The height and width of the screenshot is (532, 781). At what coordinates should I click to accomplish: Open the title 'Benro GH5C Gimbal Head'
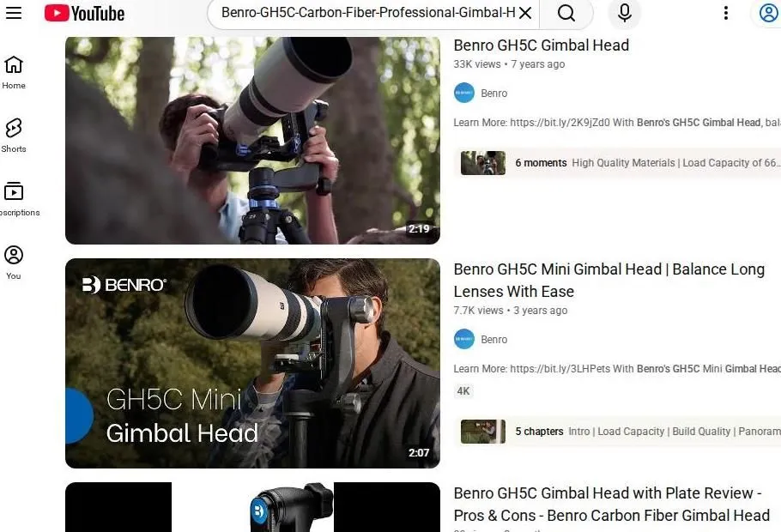(x=541, y=45)
